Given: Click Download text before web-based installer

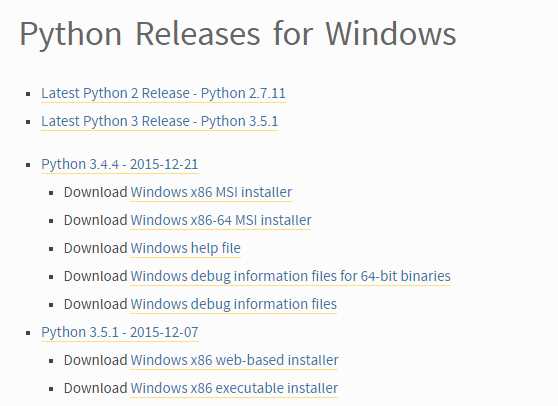Looking at the screenshot, I should coord(96,360).
